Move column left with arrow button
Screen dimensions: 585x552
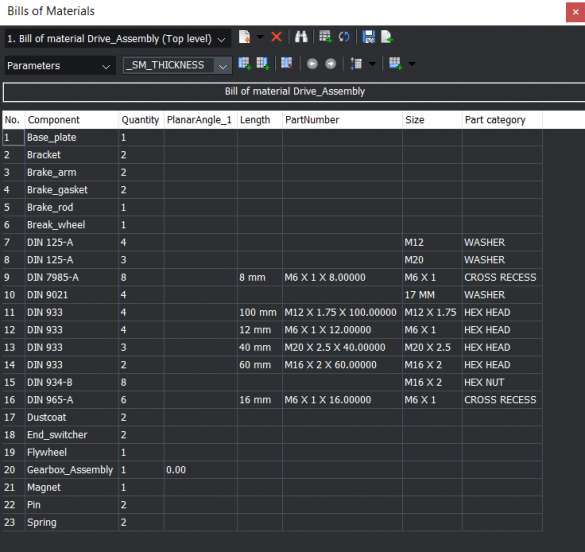pos(312,64)
